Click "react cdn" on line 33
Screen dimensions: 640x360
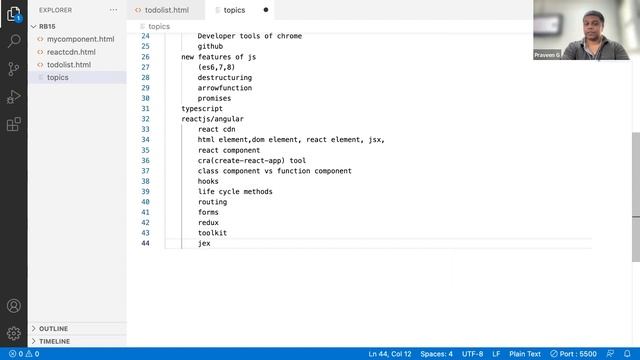[x=216, y=129]
